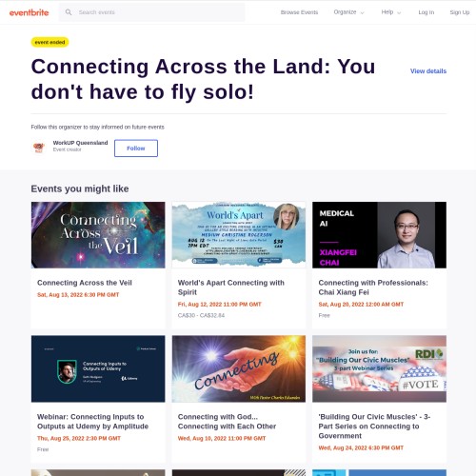Expand the Organize dropdown menu
The height and width of the screenshot is (476, 476).
(x=348, y=12)
